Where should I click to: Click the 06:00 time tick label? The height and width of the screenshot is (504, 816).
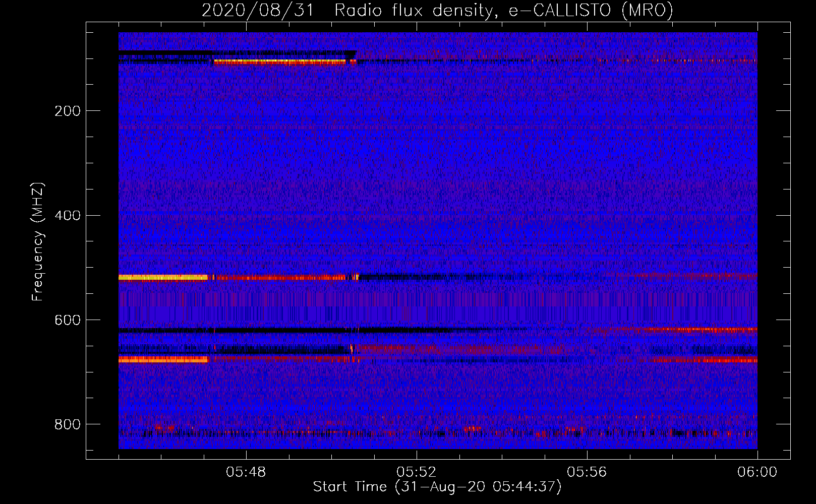757,472
